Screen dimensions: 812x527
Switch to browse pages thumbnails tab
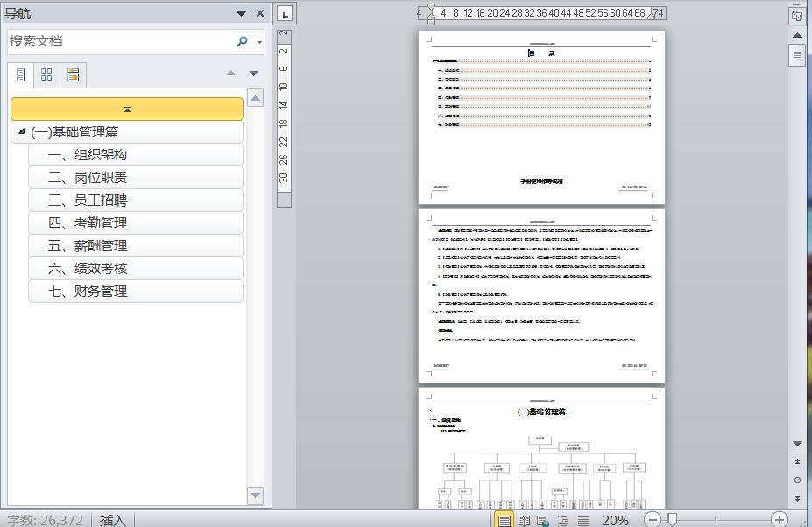pyautogui.click(x=46, y=75)
